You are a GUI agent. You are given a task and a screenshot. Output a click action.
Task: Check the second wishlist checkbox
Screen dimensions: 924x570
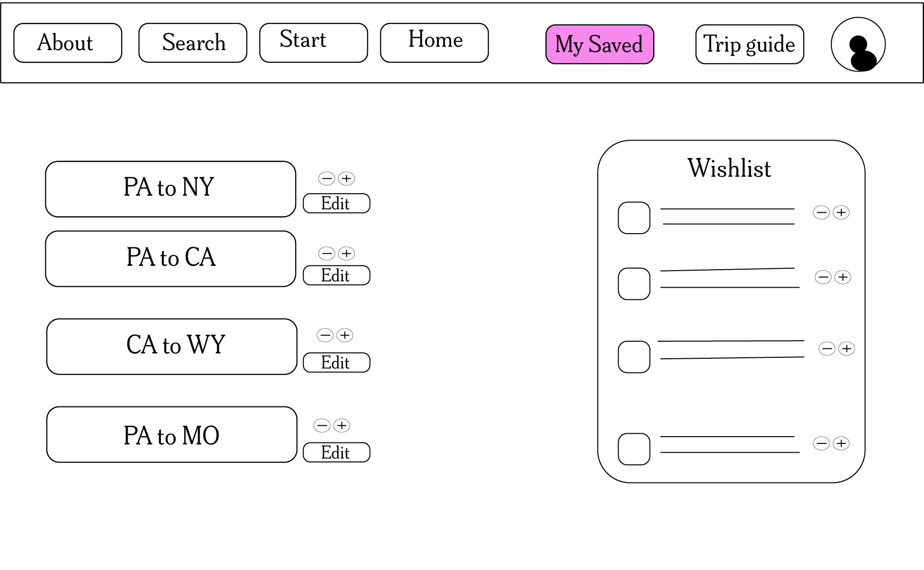pos(634,284)
